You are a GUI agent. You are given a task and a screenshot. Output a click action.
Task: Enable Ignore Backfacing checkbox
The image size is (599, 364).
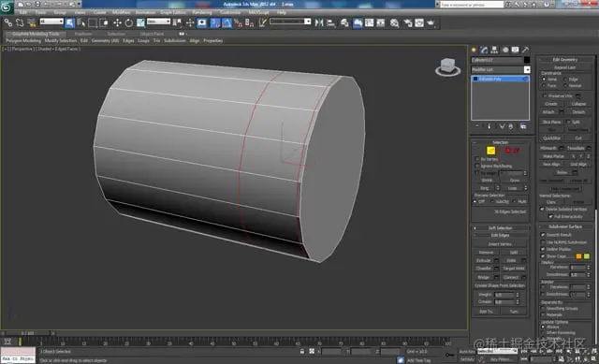[476, 167]
